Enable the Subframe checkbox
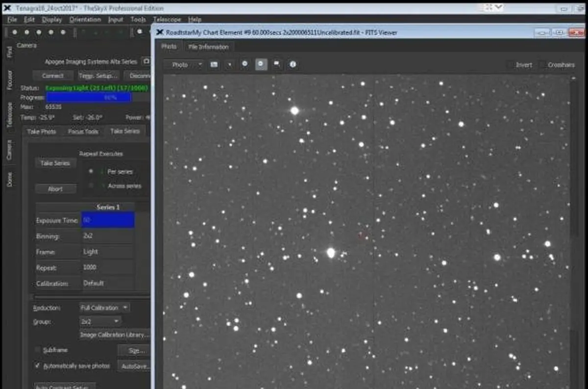 (x=38, y=350)
